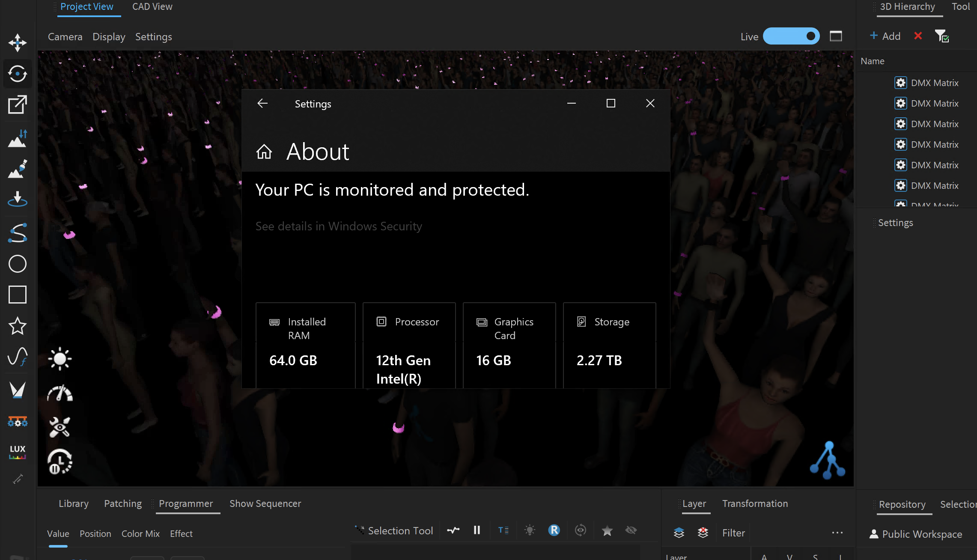Select the circle shape tool

18,264
